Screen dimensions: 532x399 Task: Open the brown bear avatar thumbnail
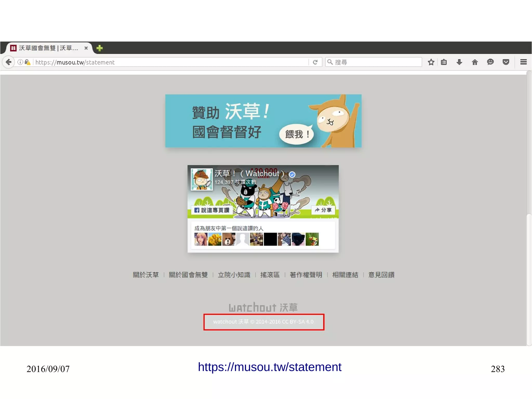[229, 239]
